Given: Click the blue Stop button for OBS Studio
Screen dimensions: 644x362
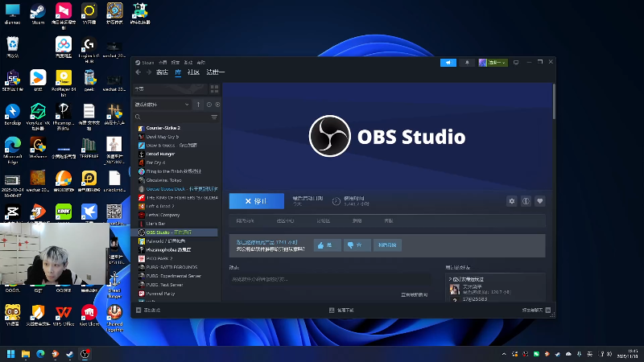Looking at the screenshot, I should pyautogui.click(x=257, y=201).
